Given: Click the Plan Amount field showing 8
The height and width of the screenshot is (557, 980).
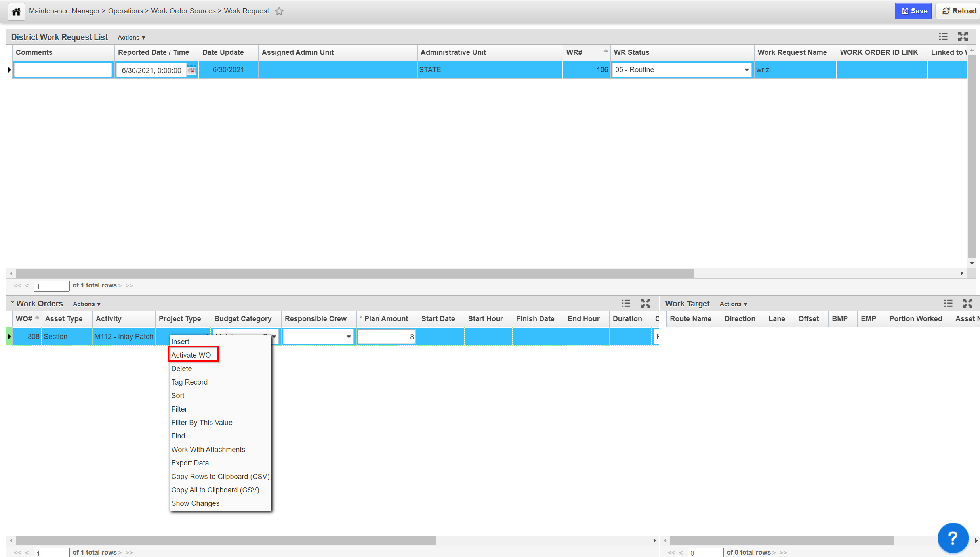Looking at the screenshot, I should click(x=386, y=337).
